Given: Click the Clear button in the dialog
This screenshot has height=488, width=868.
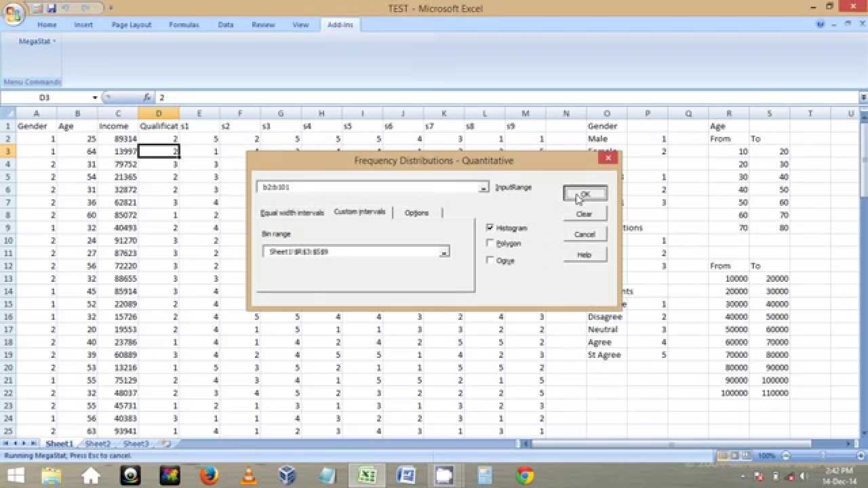Looking at the screenshot, I should (585, 214).
